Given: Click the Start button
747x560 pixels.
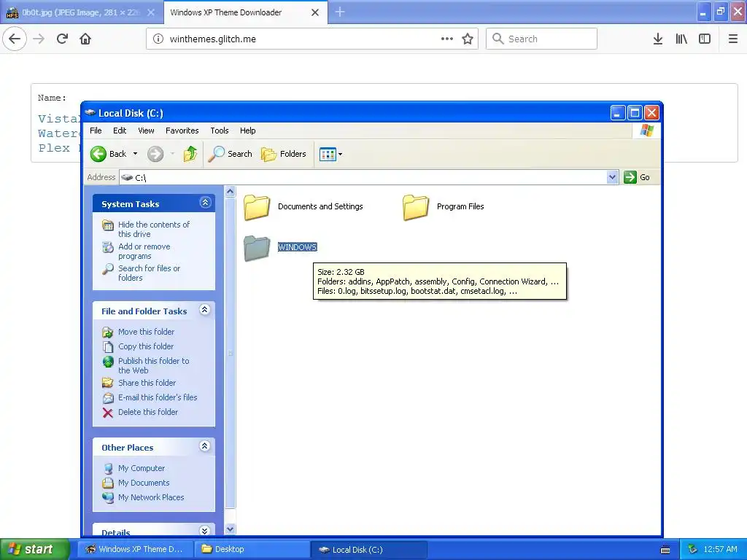Looking at the screenshot, I should click(x=34, y=549).
